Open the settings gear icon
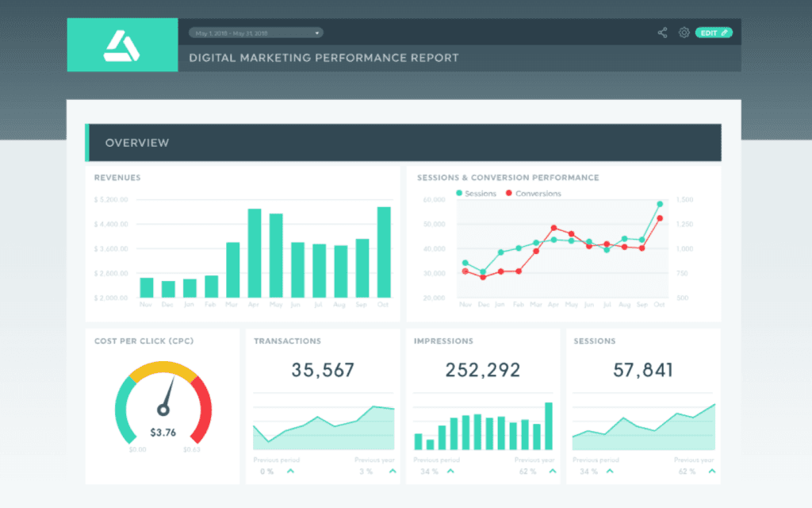The image size is (812, 508). click(x=684, y=33)
